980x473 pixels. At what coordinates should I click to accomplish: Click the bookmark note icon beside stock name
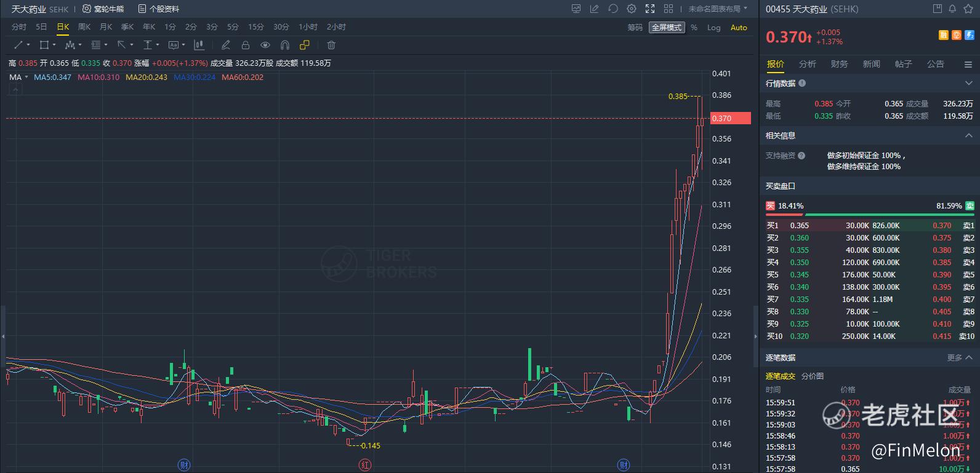coord(938,9)
